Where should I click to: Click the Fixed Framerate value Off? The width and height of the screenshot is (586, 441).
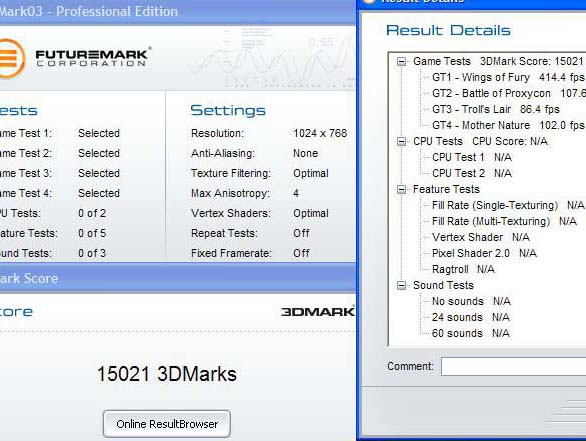[301, 253]
